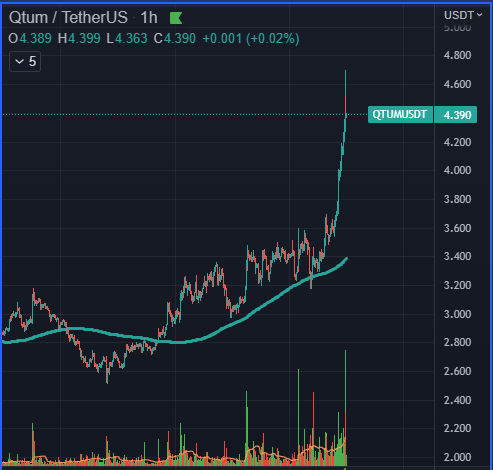Image resolution: width=493 pixels, height=470 pixels.
Task: Click the 3.600 price axis label
Action: pyautogui.click(x=457, y=228)
